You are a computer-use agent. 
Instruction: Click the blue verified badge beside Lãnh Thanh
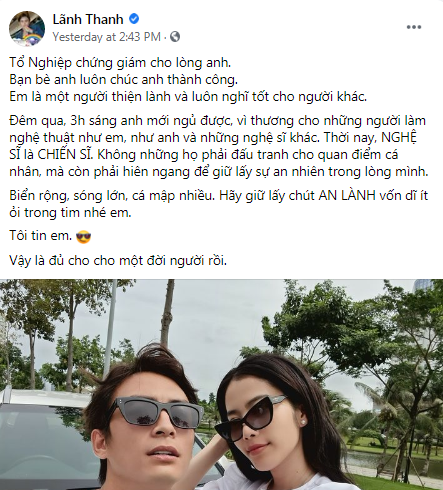pyautogui.click(x=134, y=19)
